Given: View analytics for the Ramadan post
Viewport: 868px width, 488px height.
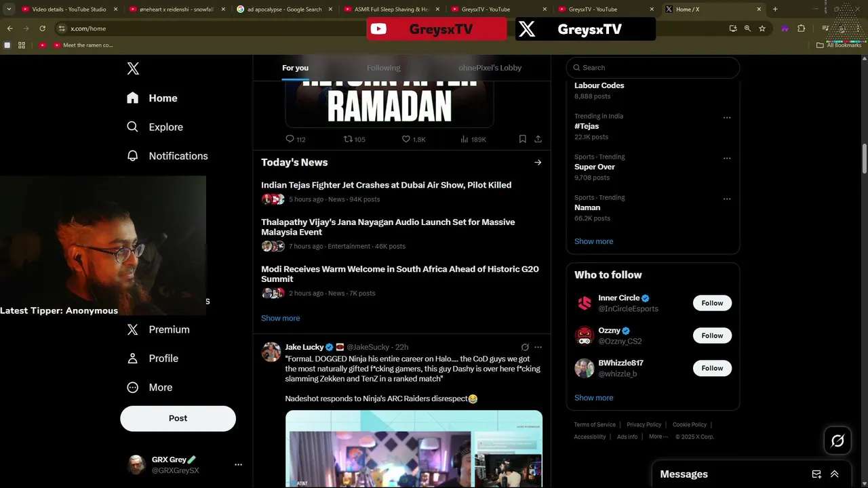Looking at the screenshot, I should click(x=473, y=139).
